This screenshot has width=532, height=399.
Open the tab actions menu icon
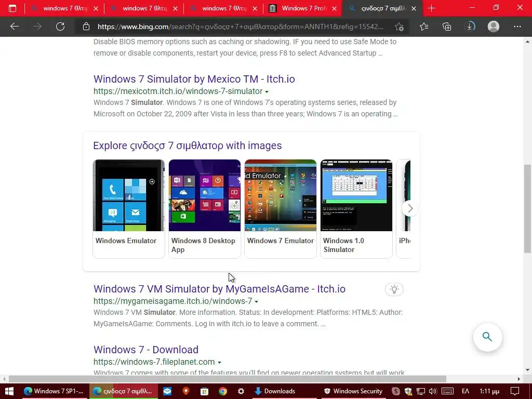click(12, 8)
